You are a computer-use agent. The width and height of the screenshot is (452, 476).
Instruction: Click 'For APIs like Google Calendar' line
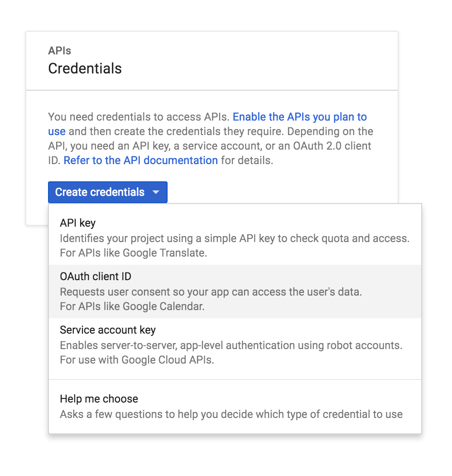click(x=132, y=306)
